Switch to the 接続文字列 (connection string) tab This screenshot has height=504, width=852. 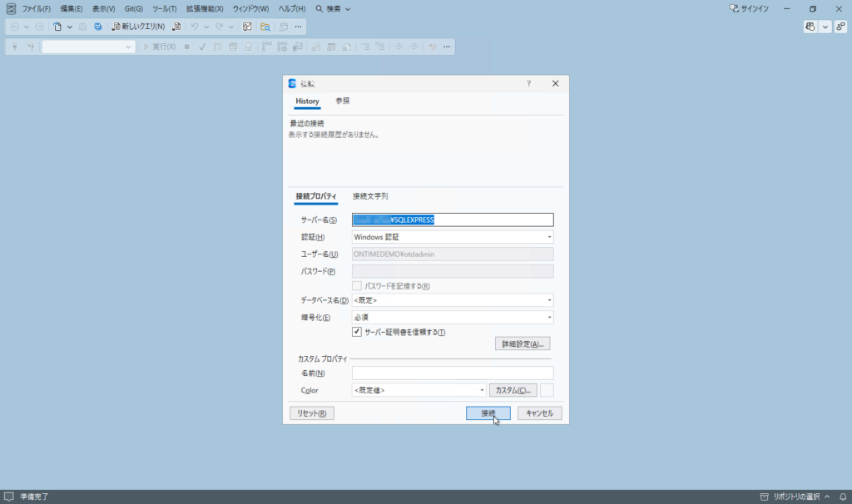[370, 196]
